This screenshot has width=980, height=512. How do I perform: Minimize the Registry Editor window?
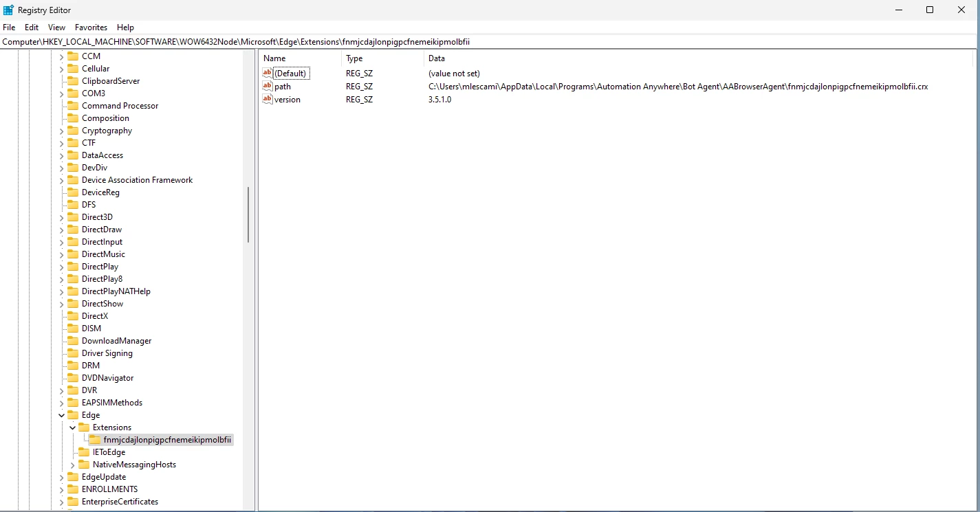(900, 10)
